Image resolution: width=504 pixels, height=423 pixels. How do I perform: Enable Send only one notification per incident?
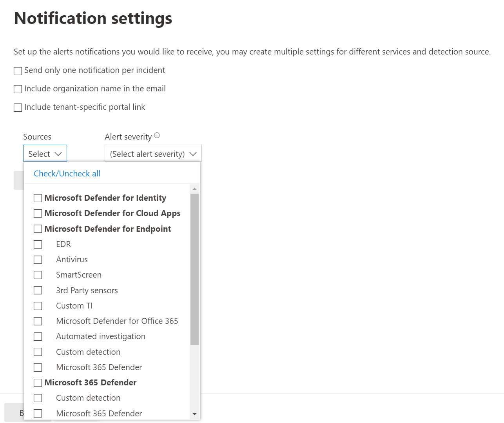18,71
